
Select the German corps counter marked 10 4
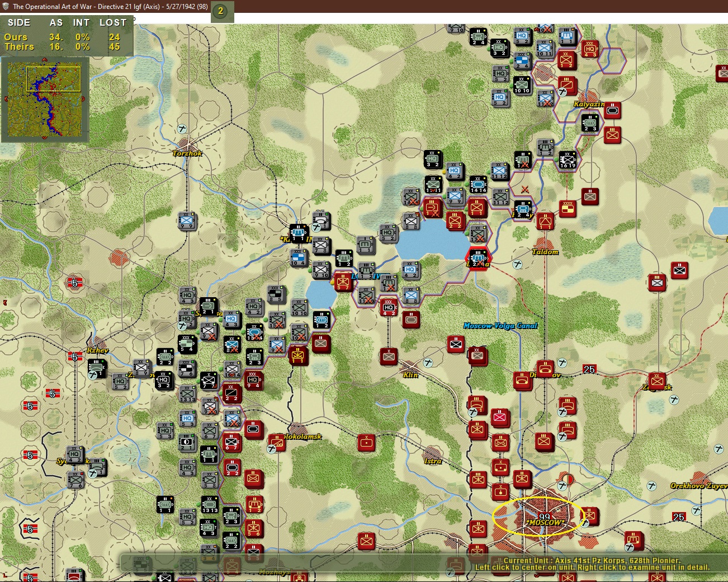tap(298, 258)
